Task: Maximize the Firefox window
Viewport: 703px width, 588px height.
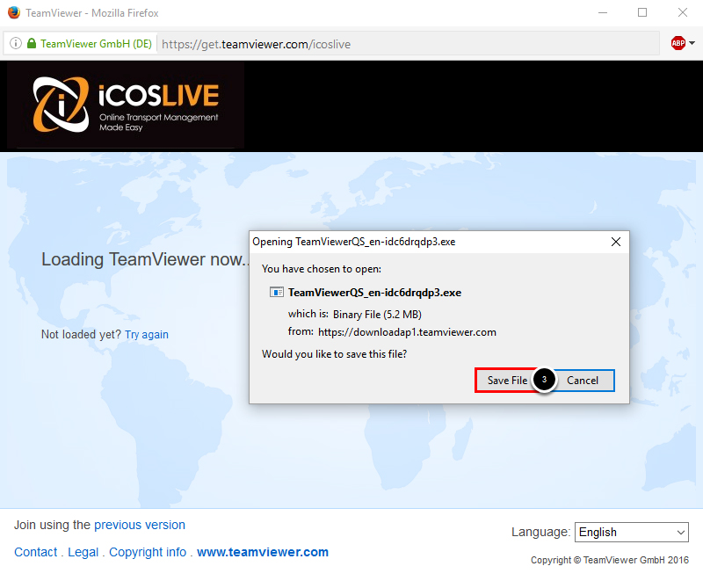Action: coord(642,12)
